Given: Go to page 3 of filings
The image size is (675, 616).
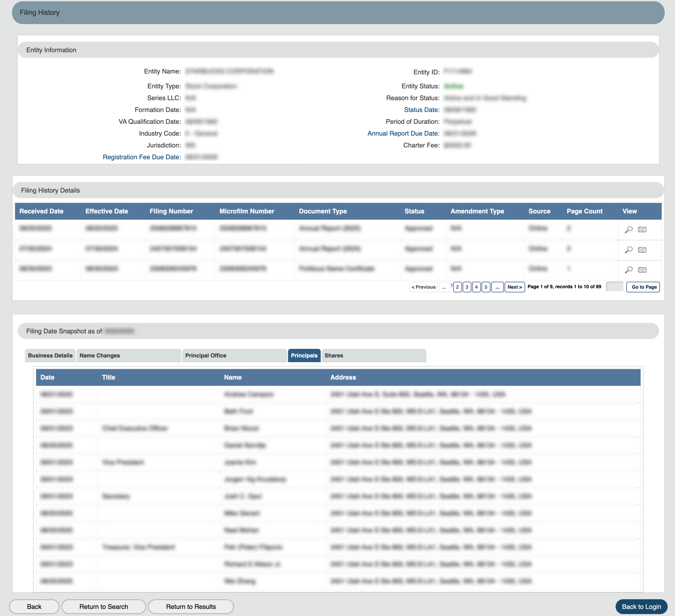Looking at the screenshot, I should coord(467,287).
